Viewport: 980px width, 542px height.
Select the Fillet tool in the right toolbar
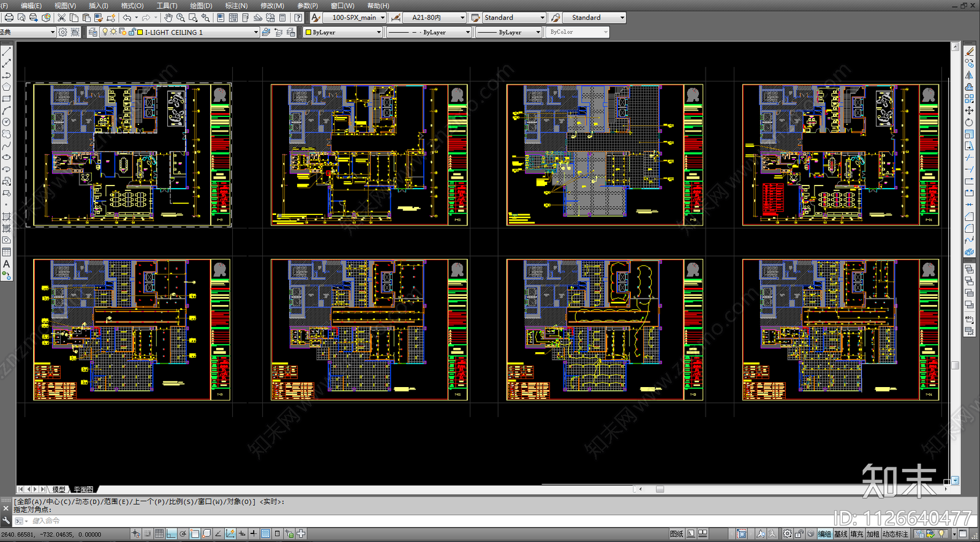tap(969, 228)
